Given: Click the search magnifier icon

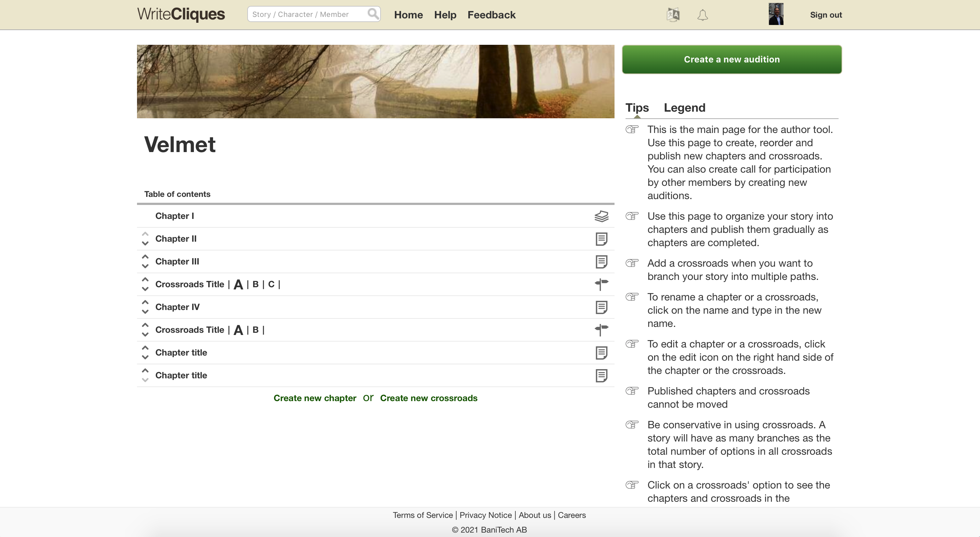Looking at the screenshot, I should (373, 14).
